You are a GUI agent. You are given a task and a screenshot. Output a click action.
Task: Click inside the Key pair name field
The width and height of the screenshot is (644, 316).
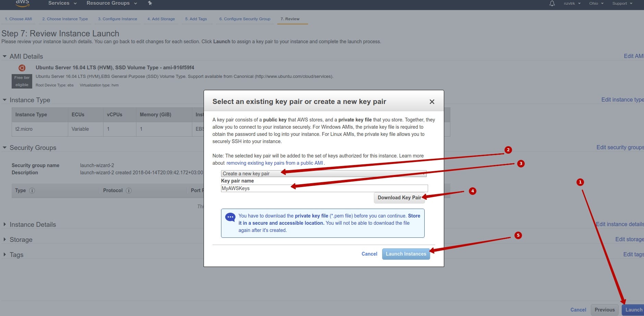(324, 188)
